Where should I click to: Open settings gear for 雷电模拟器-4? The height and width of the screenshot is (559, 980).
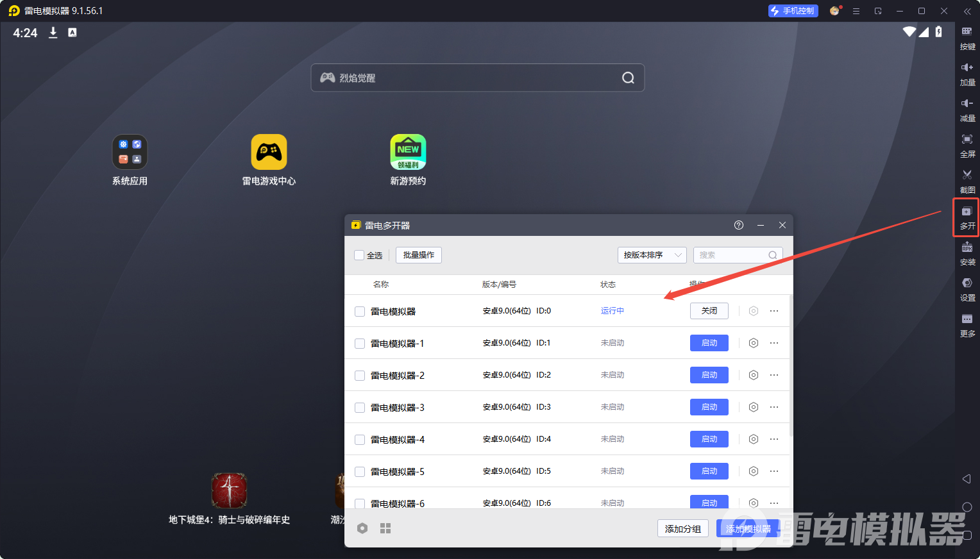754,439
